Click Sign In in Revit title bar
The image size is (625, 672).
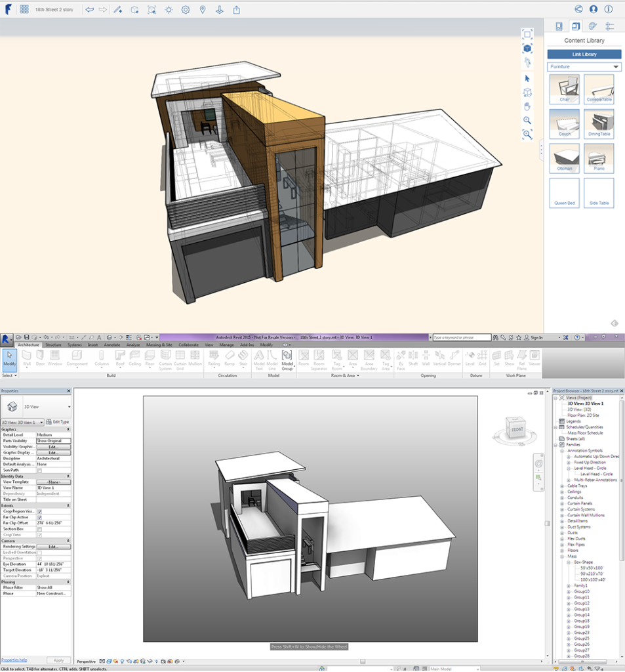click(x=533, y=338)
